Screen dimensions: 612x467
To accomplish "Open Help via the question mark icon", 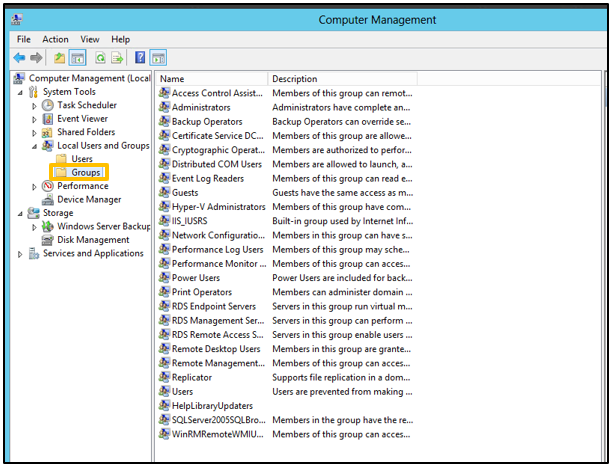I will point(140,58).
